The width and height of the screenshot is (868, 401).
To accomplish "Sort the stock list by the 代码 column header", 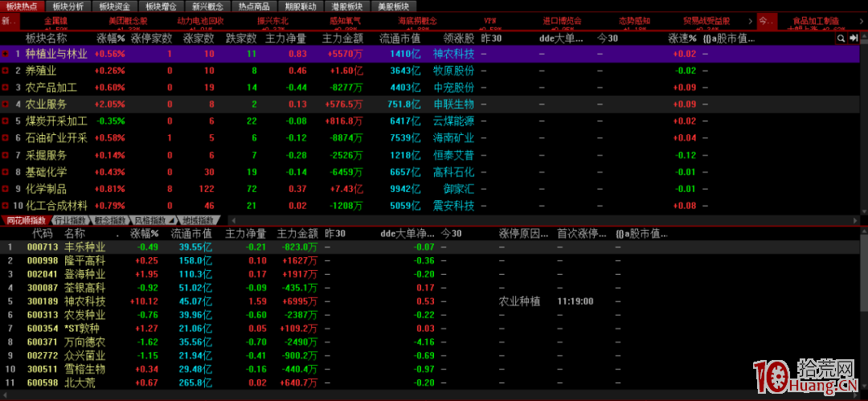I will (x=43, y=233).
